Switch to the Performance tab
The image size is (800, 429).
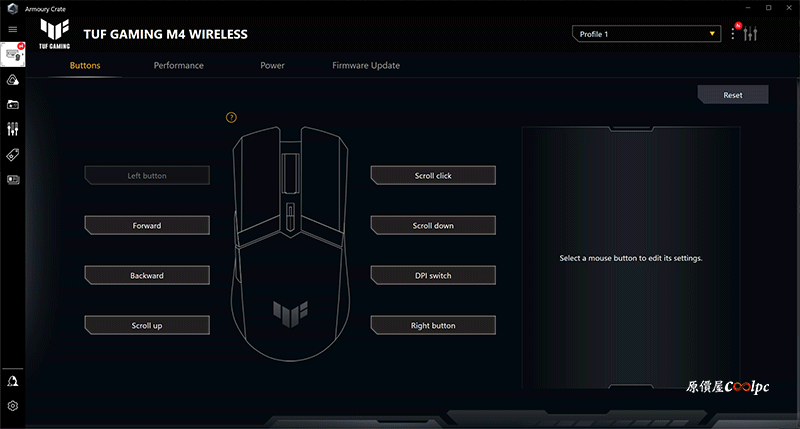point(179,65)
